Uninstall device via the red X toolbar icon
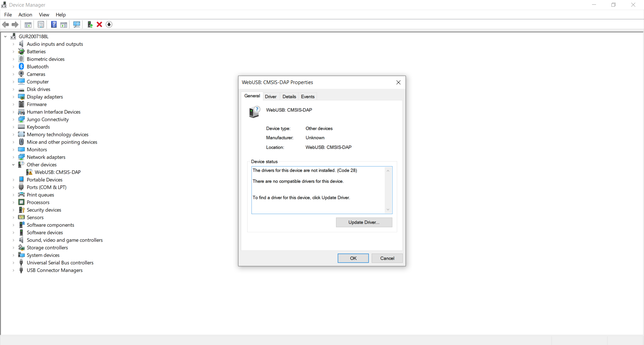 (x=99, y=24)
